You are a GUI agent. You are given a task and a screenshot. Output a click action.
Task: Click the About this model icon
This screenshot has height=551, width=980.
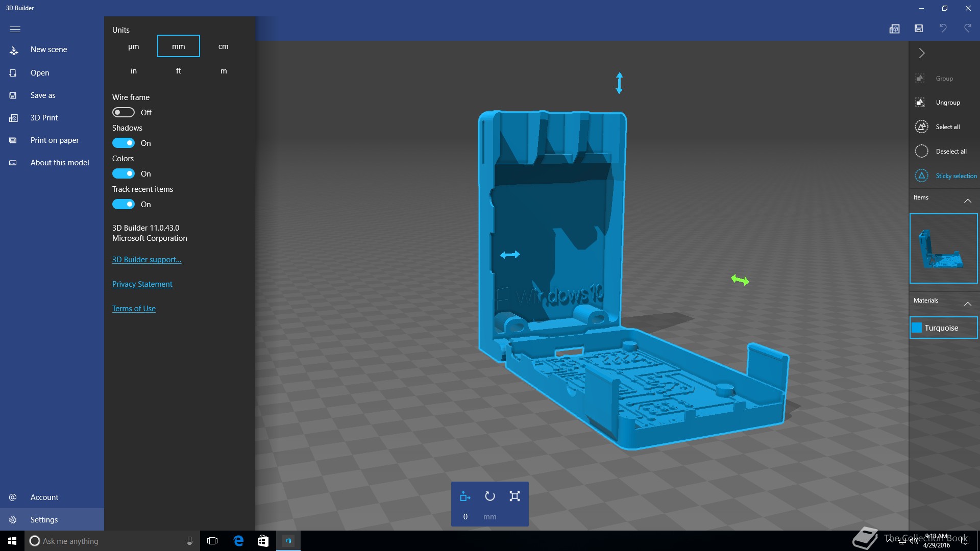[x=13, y=163]
